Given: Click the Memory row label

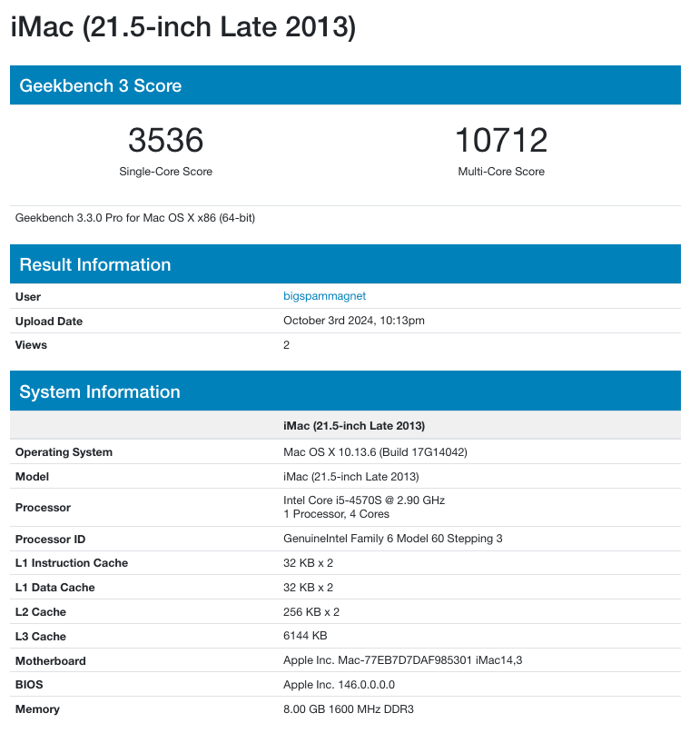Looking at the screenshot, I should [37, 709].
